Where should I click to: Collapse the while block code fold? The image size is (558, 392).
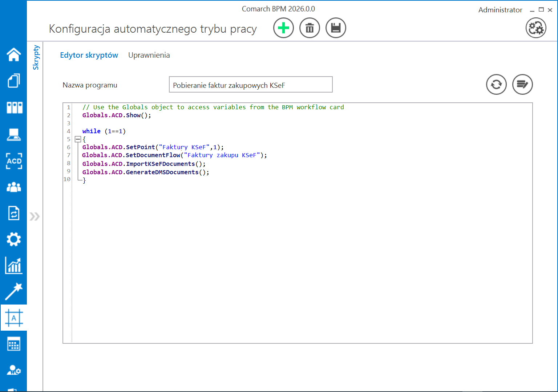click(x=78, y=139)
